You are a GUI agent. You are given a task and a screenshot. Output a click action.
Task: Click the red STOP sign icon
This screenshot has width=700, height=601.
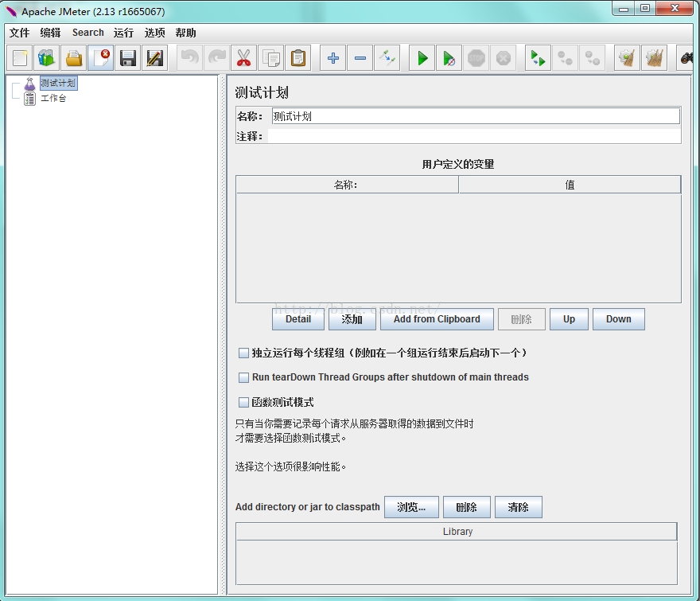(476, 58)
